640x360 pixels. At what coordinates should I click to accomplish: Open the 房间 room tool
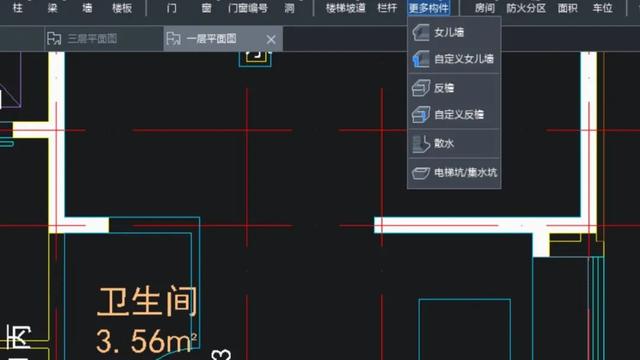pyautogui.click(x=484, y=8)
